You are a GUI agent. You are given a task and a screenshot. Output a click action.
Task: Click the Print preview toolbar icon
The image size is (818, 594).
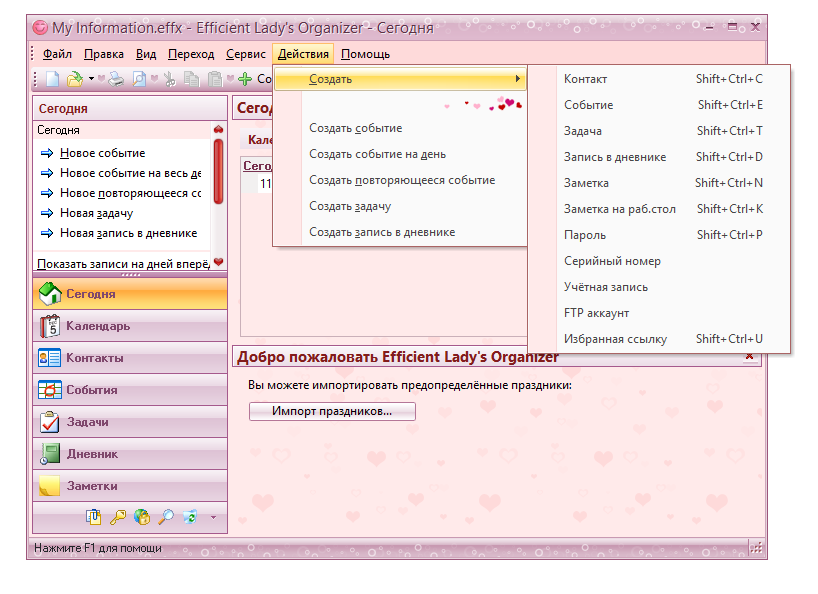click(x=139, y=79)
